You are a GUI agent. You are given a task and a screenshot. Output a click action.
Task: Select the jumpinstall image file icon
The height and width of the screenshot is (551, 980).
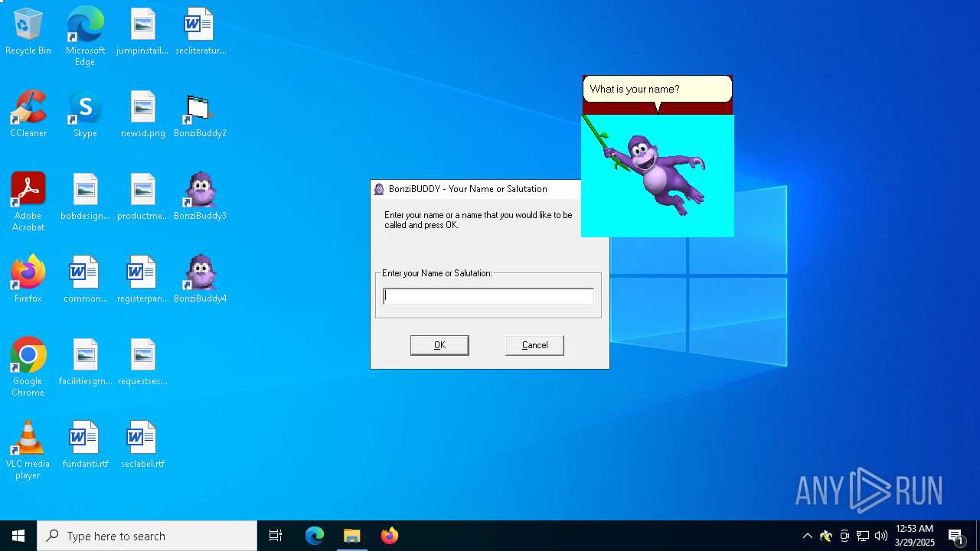142,31
